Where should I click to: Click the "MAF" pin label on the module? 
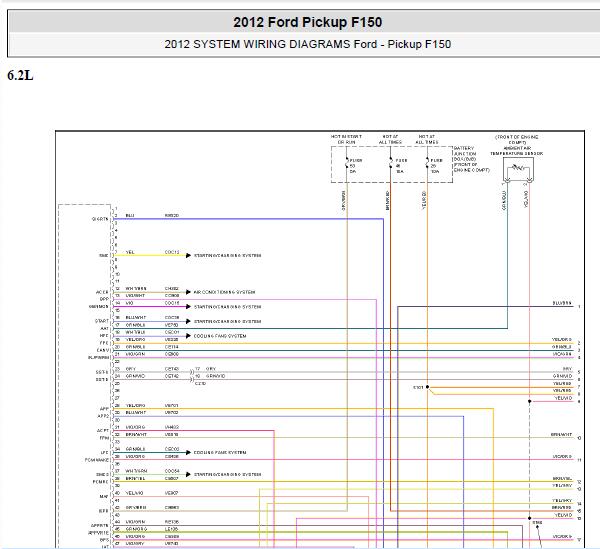click(104, 497)
